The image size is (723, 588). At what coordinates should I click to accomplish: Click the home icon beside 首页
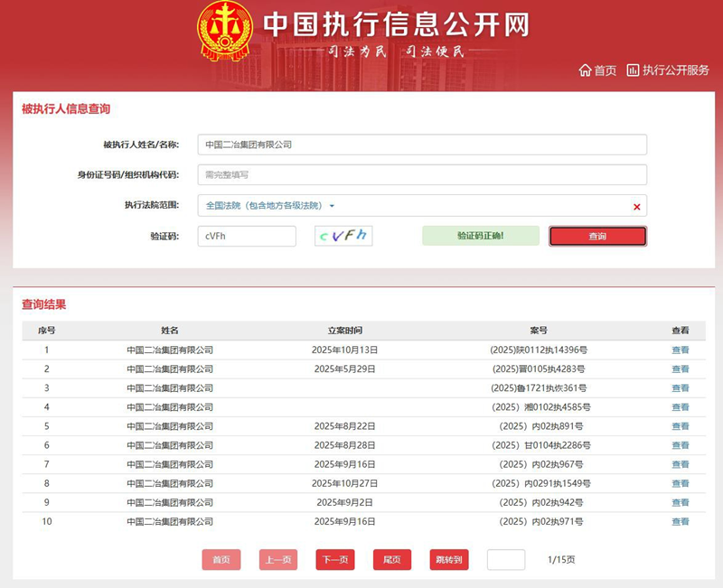(x=584, y=70)
